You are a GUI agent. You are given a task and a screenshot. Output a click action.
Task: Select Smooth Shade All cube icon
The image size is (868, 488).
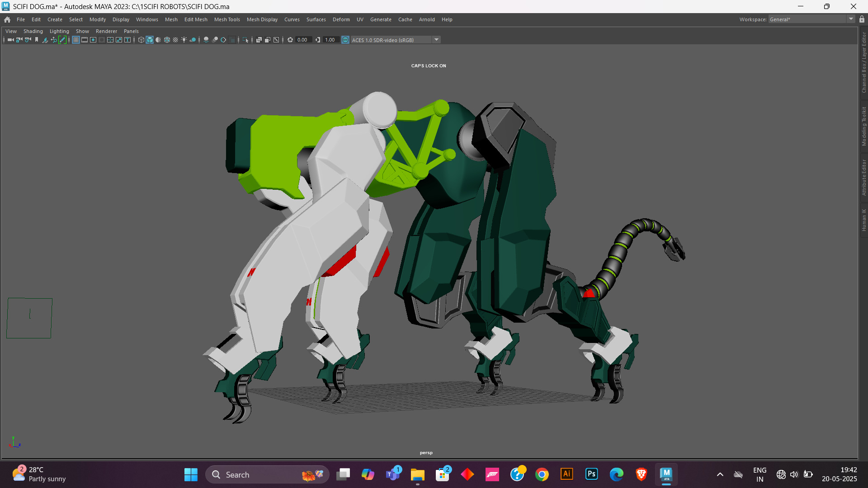click(x=150, y=40)
